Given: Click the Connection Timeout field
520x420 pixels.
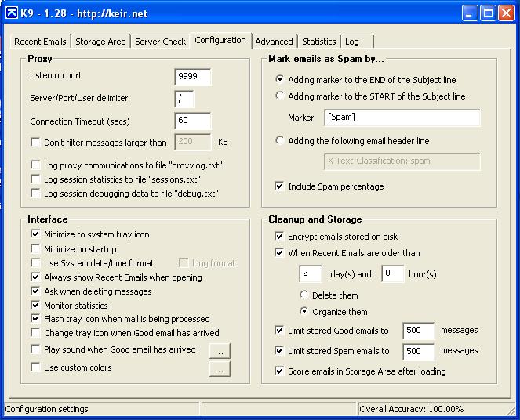Looking at the screenshot, I should 192,120.
